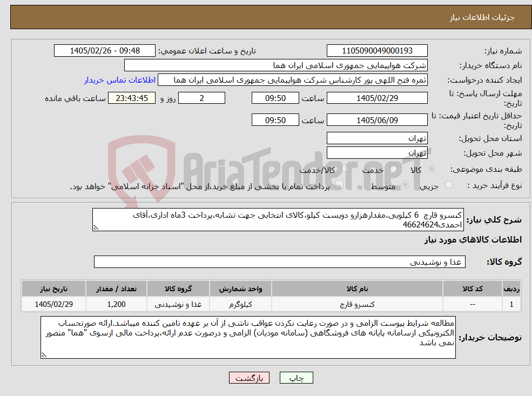
Task: Click the واحد شمارش column header
Action: click(240, 289)
